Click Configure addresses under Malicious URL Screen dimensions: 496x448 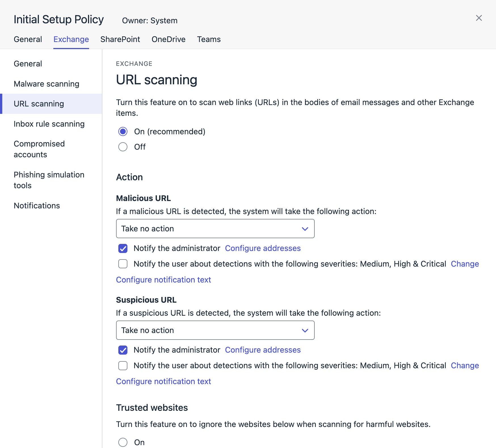coord(262,248)
